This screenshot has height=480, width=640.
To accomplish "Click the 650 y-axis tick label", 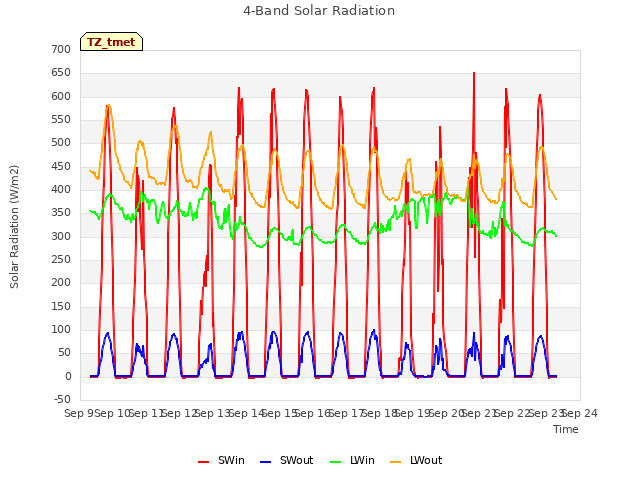I will click(x=61, y=73).
